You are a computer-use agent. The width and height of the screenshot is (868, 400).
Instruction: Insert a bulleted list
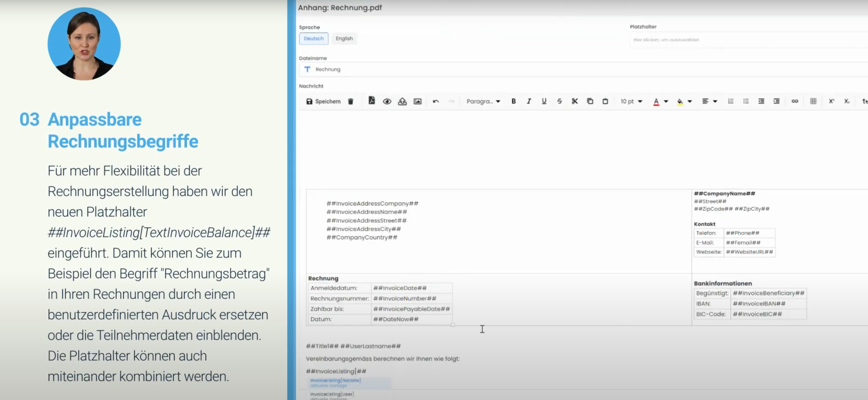(746, 101)
